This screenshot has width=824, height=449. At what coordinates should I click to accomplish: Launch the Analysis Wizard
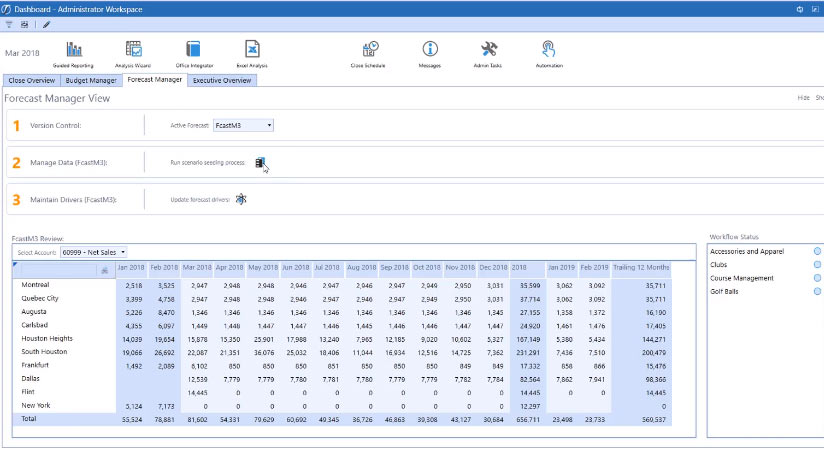pos(133,50)
